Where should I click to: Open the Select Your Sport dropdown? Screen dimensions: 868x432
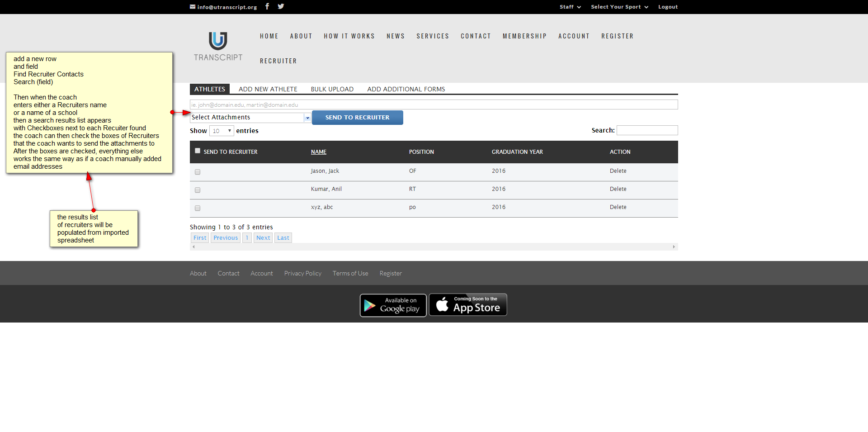[619, 7]
